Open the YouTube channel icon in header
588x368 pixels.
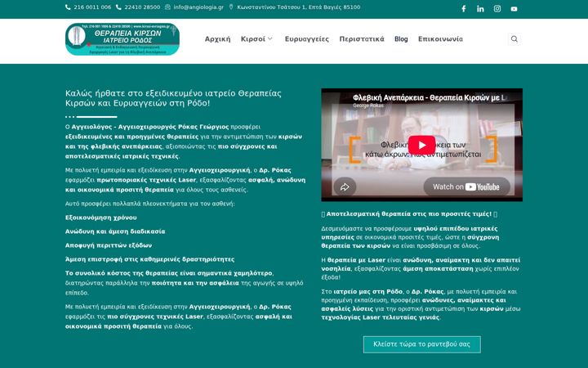click(x=514, y=9)
